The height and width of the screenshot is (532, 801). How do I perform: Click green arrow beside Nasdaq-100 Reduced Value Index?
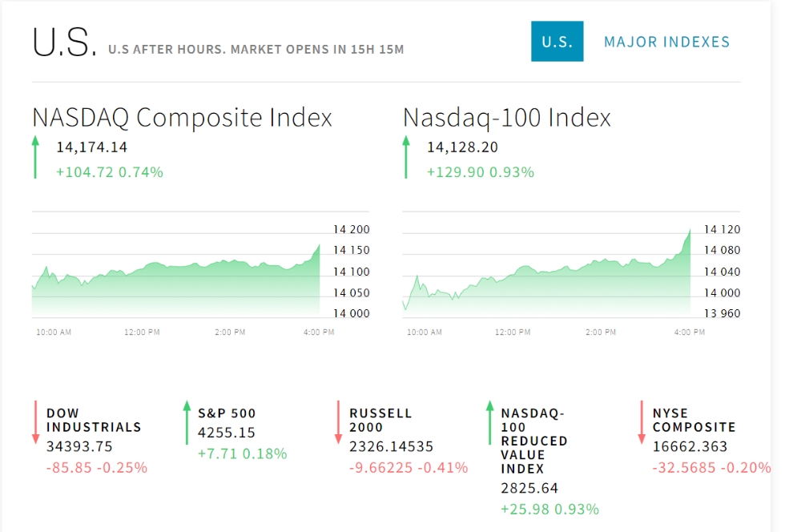(x=490, y=423)
